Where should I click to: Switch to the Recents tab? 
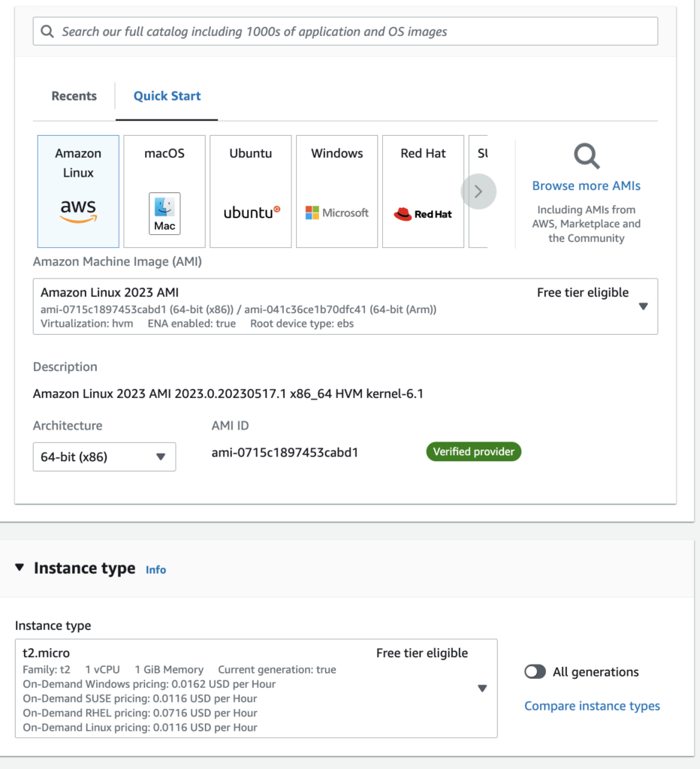74,96
